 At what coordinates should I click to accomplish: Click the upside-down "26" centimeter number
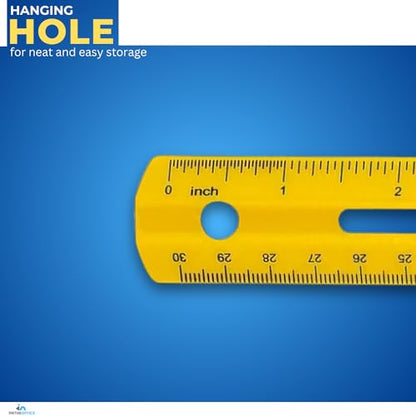[x=360, y=259]
